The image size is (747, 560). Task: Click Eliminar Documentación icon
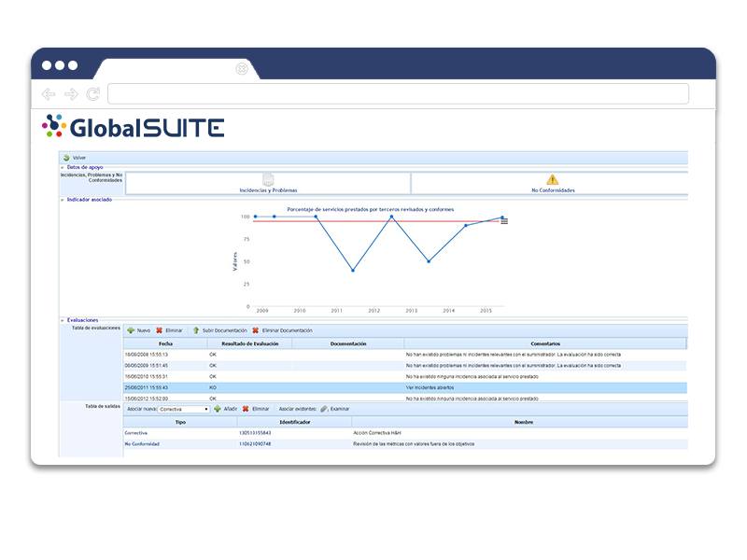(x=255, y=329)
